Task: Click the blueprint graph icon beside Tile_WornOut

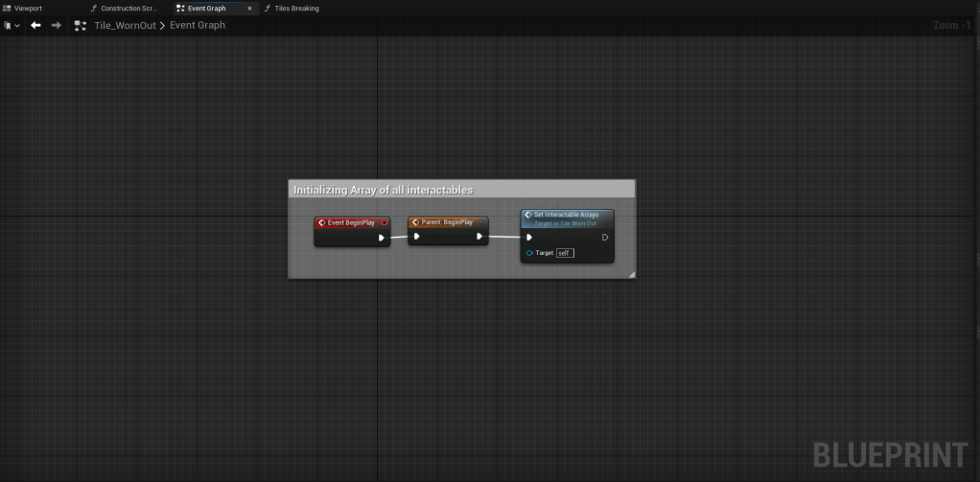Action: [x=81, y=25]
